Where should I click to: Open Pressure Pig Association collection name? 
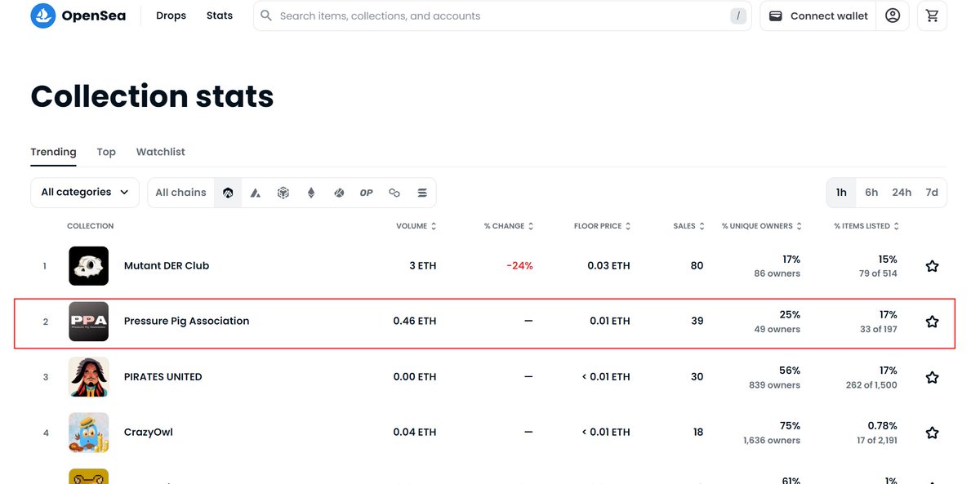click(186, 322)
